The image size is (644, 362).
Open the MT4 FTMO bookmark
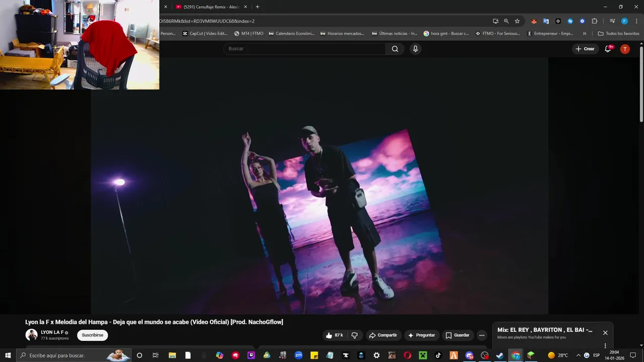coord(249,34)
